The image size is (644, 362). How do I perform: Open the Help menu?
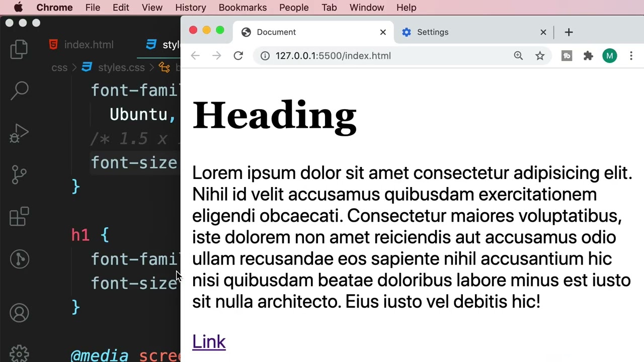(x=406, y=8)
